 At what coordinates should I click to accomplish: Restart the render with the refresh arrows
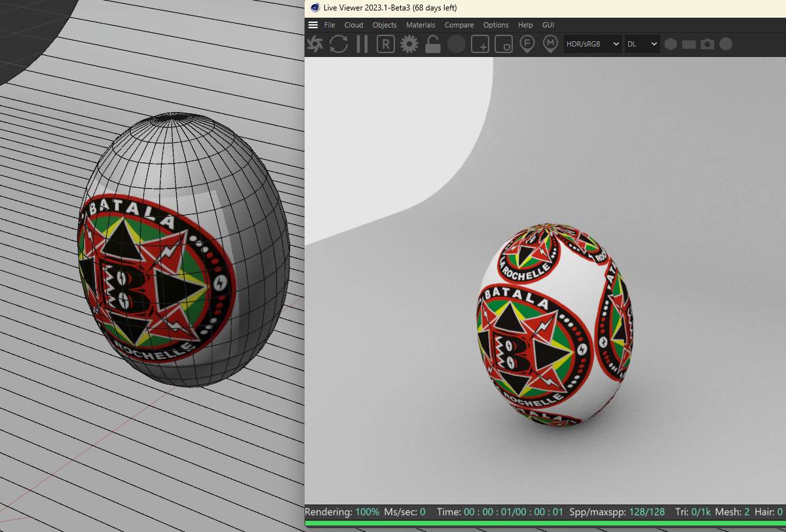pos(339,44)
